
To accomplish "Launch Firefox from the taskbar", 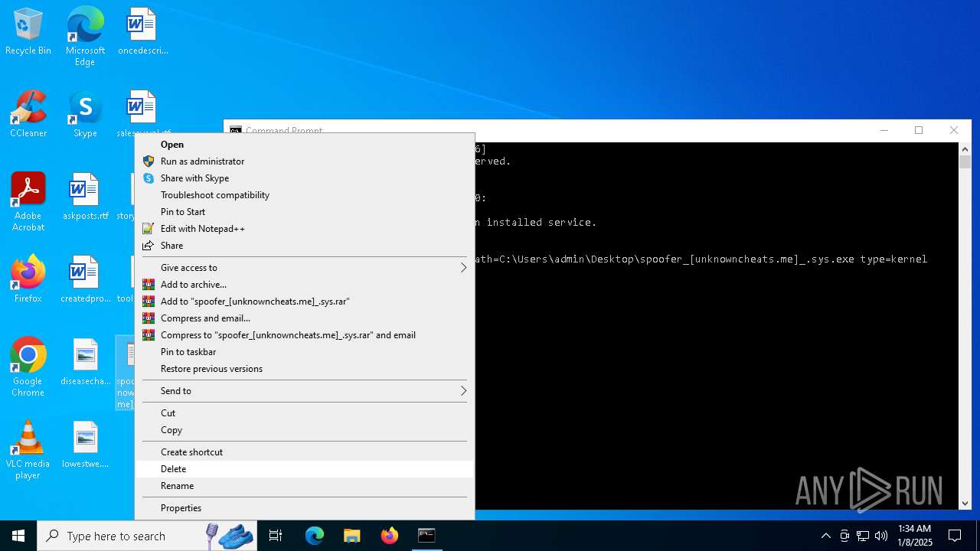I will (x=390, y=536).
